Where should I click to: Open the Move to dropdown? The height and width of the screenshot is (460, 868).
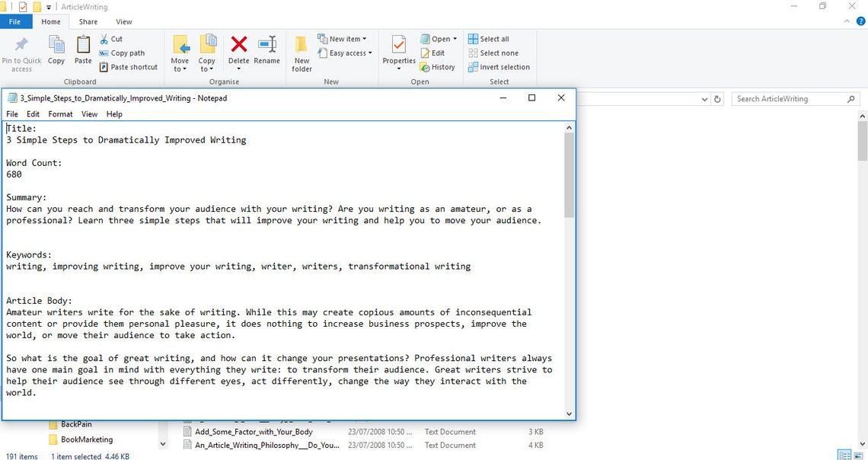180,52
